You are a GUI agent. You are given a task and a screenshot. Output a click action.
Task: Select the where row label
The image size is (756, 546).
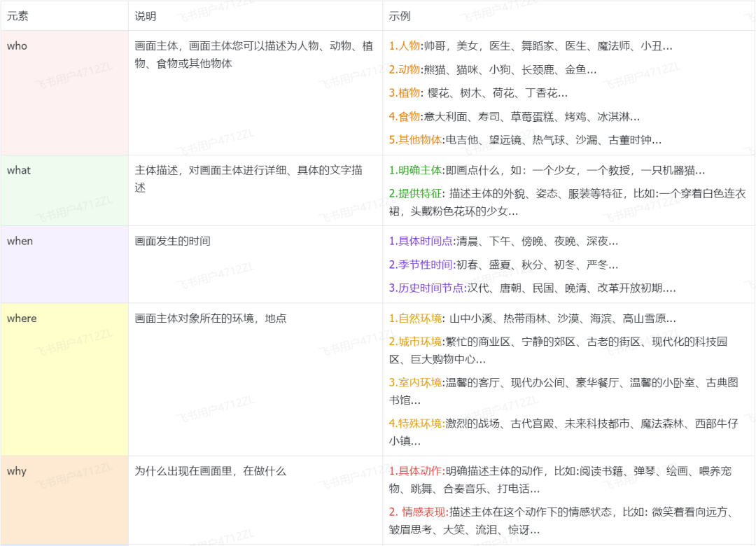tap(22, 318)
